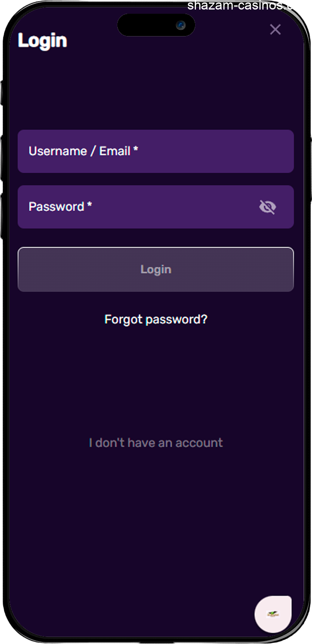Click the word "account" in the signup link
The image size is (312, 644).
[x=199, y=443]
